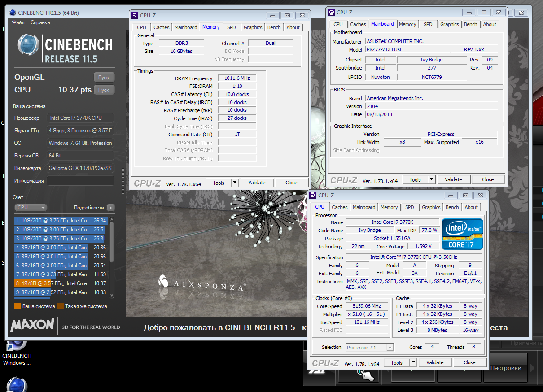This screenshot has height=392, width=543.
Task: Click the Информация input field
Action: click(80, 181)
